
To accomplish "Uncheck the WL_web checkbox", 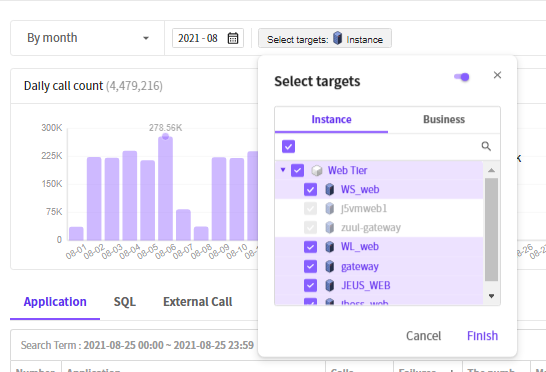I will pyautogui.click(x=310, y=247).
